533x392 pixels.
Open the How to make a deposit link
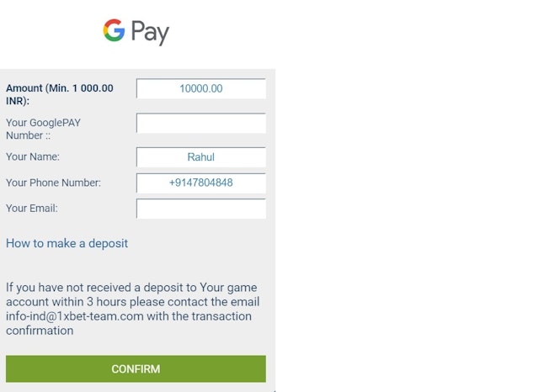click(x=67, y=243)
